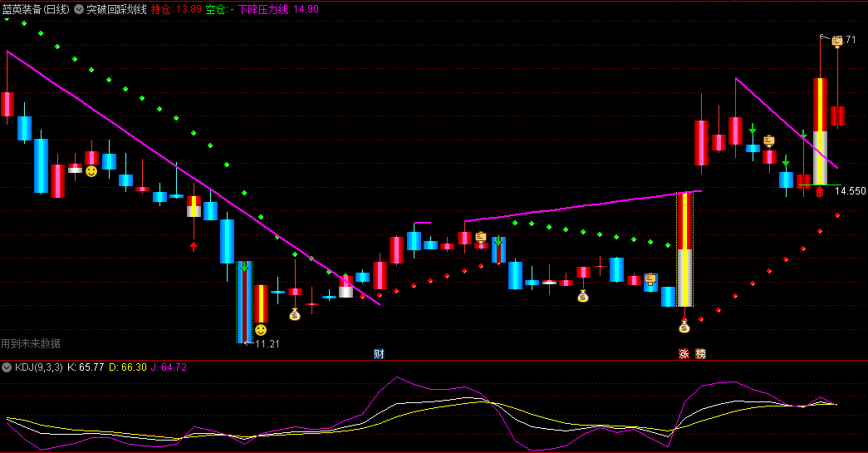Click the 17.71 high price label
Screen dimensions: 868x453
click(x=846, y=40)
